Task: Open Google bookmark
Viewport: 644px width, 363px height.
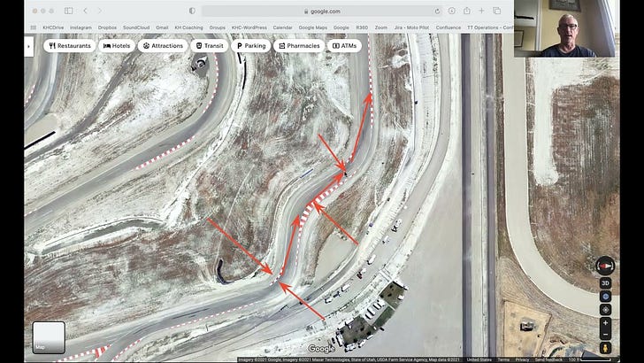Action: [341, 27]
